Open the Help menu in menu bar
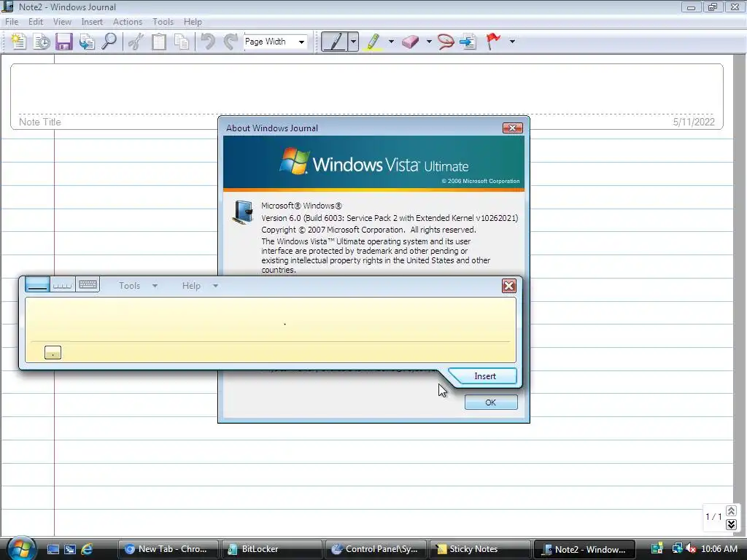 pos(193,22)
